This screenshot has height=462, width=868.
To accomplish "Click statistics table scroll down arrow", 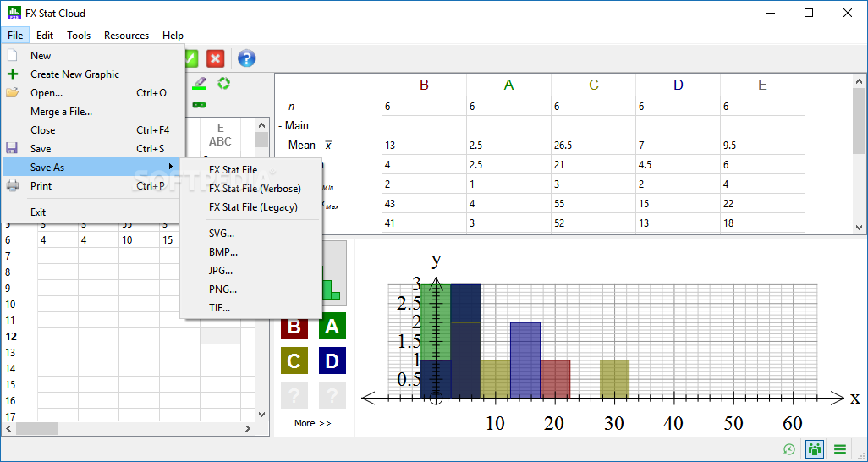I will point(860,227).
